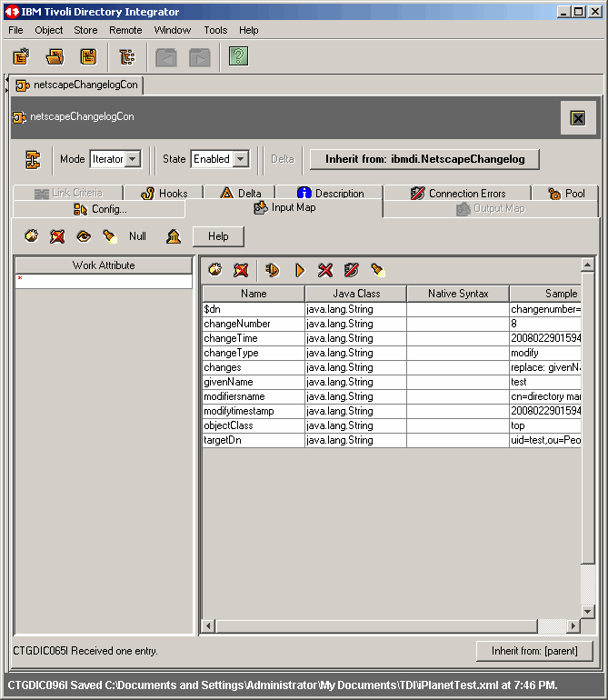Click the orange play arrow above schema table
608x700 pixels.
[x=299, y=270]
